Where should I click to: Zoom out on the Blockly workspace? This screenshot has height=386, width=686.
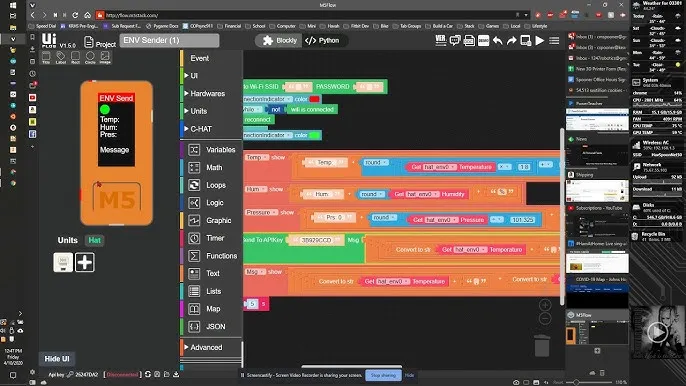coord(545,319)
